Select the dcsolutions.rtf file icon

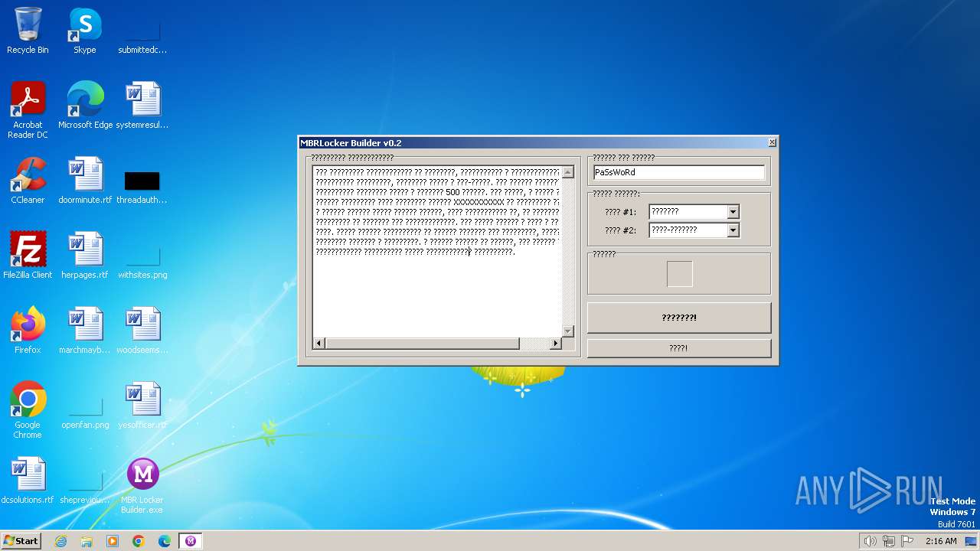[28, 481]
